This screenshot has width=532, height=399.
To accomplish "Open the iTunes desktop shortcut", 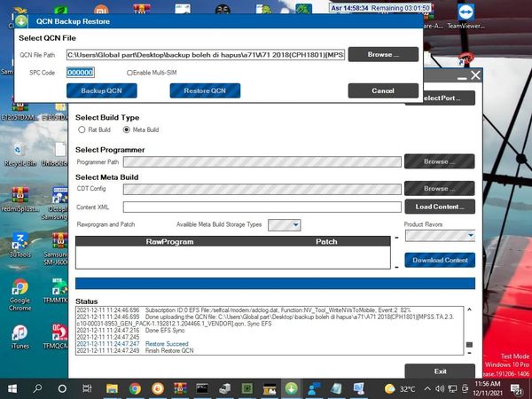I will point(20,335).
